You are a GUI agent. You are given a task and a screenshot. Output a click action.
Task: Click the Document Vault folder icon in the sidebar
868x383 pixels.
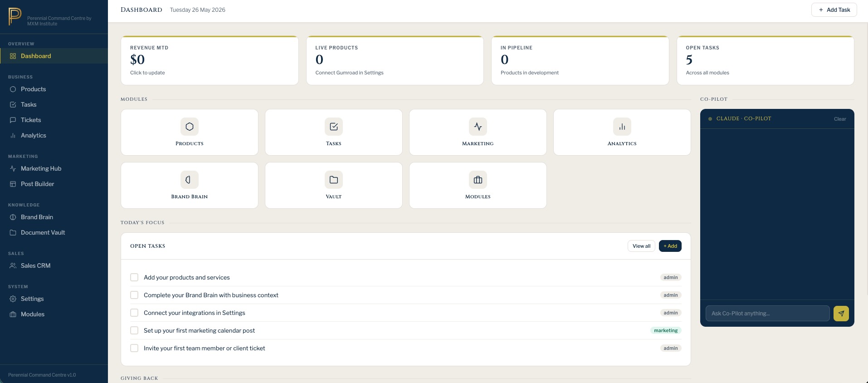coord(13,232)
